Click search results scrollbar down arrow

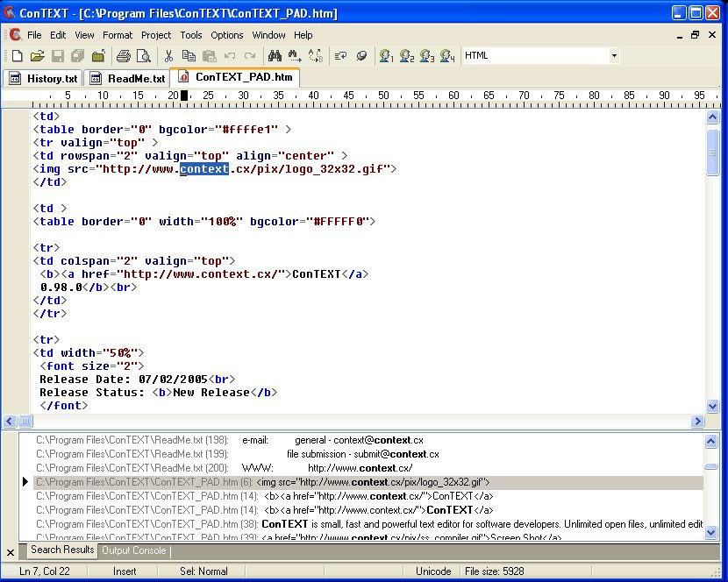click(710, 532)
